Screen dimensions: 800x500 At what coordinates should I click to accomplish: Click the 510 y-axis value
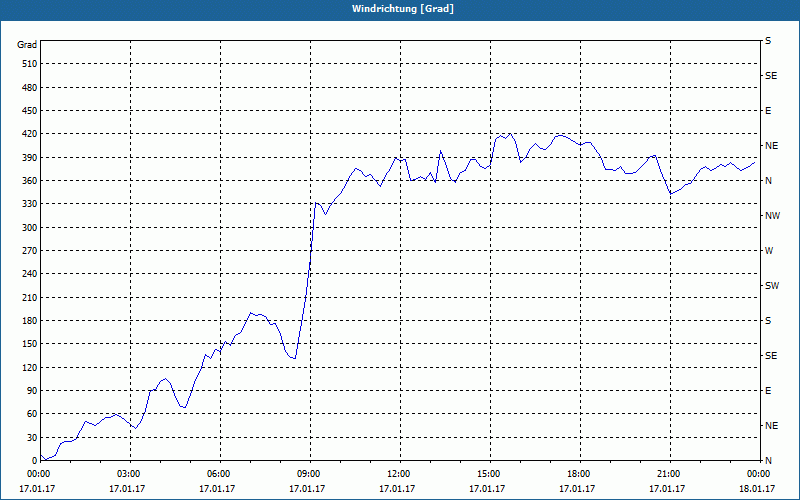coord(30,64)
